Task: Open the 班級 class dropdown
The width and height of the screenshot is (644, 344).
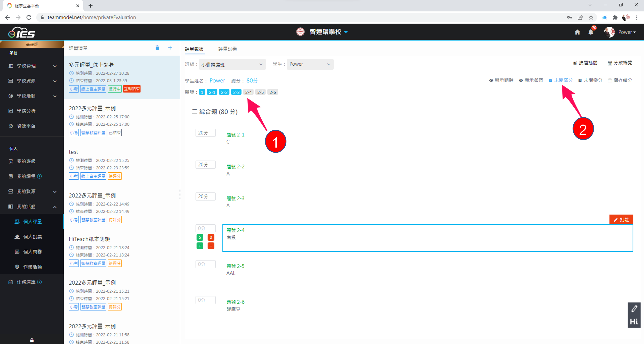Action: (x=232, y=64)
